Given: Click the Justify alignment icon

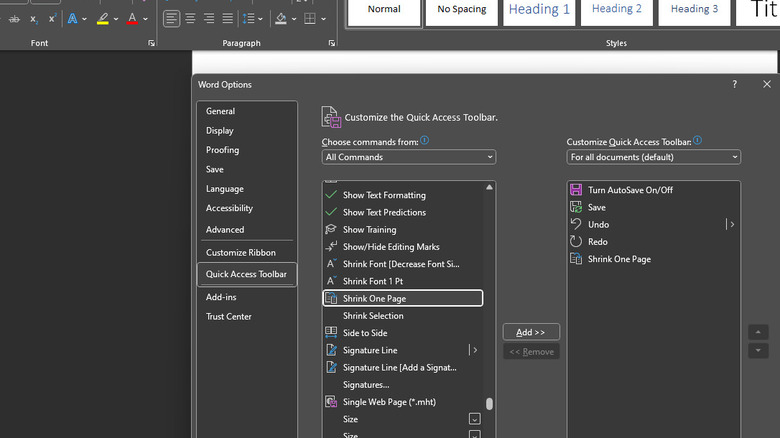Looking at the screenshot, I should (x=227, y=19).
